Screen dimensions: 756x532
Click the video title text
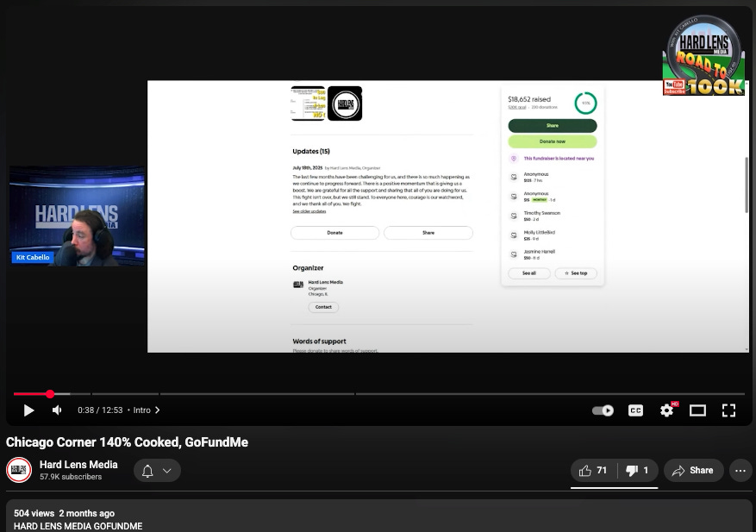127,442
